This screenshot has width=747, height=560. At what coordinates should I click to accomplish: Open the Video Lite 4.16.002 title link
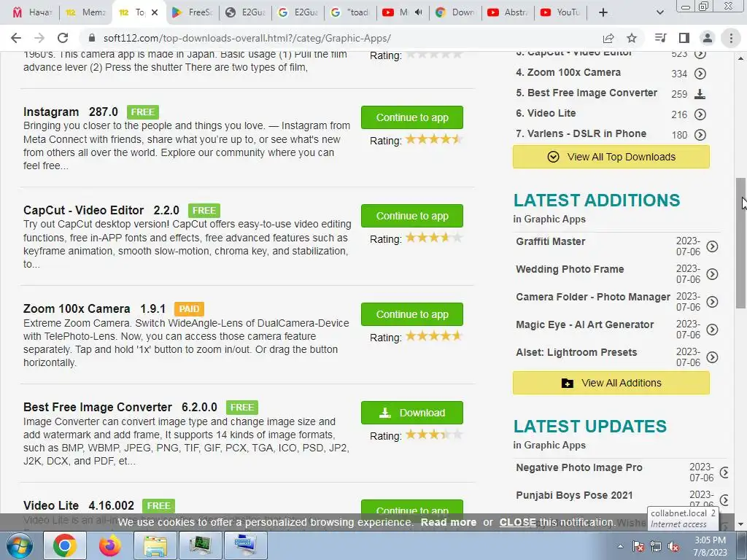(x=79, y=505)
